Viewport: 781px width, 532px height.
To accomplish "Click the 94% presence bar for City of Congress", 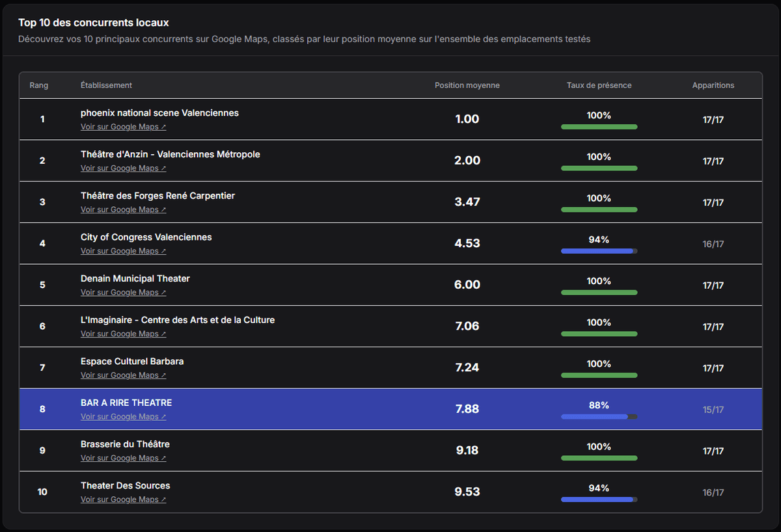I will [x=599, y=251].
